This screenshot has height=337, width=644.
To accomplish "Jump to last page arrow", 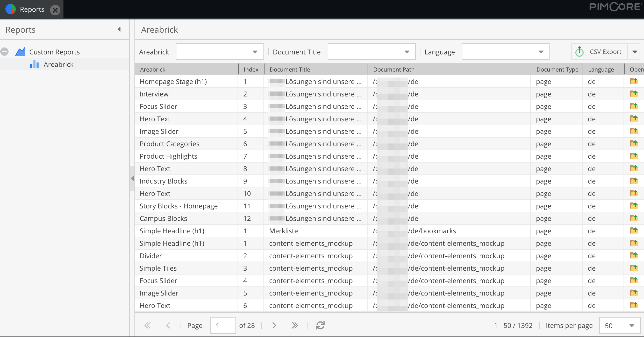I will 295,325.
